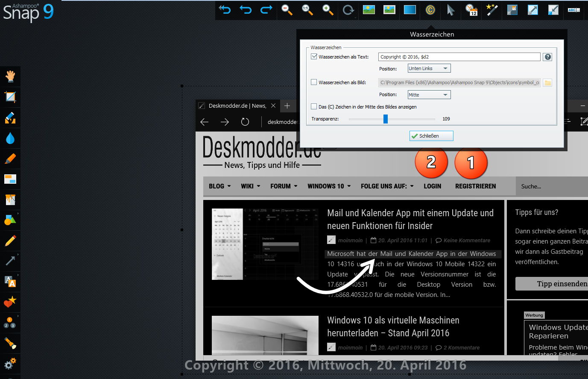Click the browser forward arrow

pos(225,122)
